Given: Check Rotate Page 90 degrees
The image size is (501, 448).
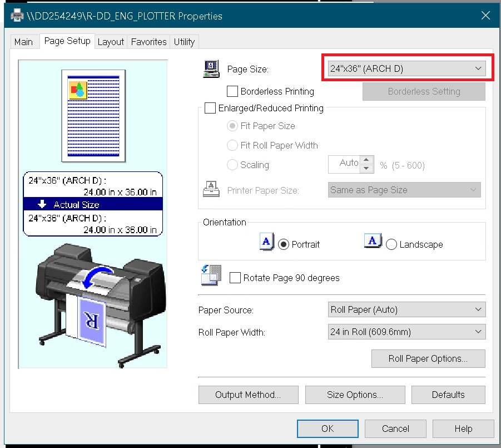Looking at the screenshot, I should pyautogui.click(x=235, y=278).
